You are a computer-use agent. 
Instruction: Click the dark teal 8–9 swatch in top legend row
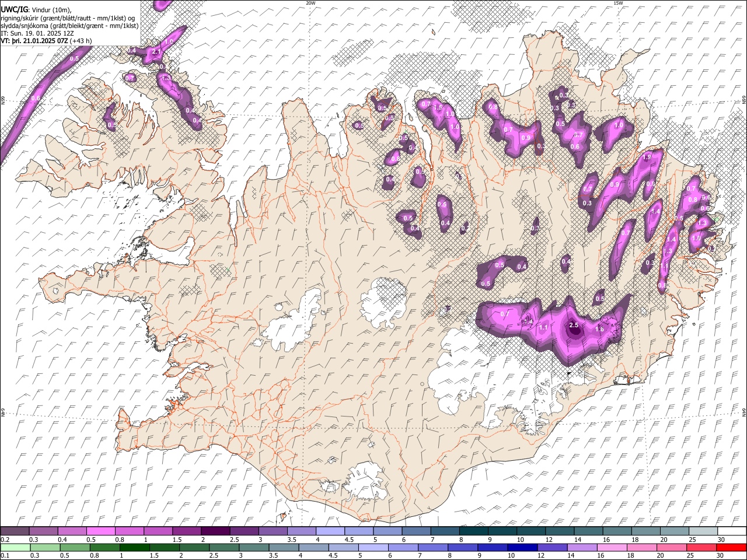tap(473, 531)
